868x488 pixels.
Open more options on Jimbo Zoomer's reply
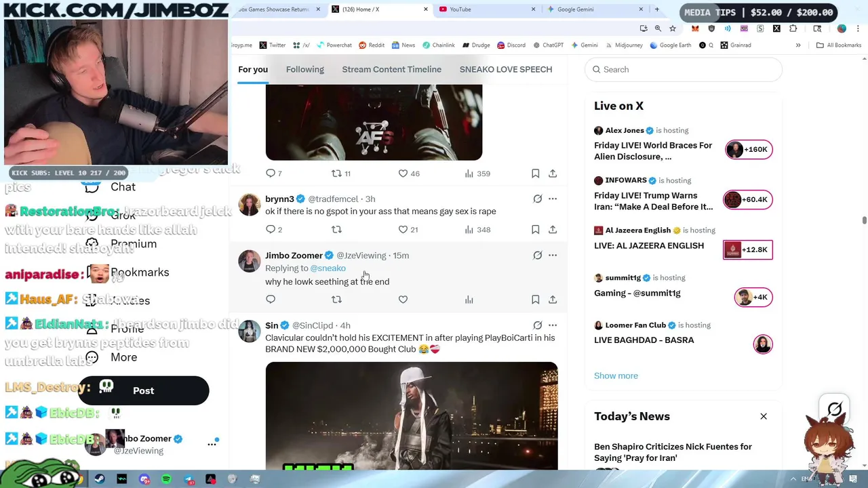pos(553,256)
